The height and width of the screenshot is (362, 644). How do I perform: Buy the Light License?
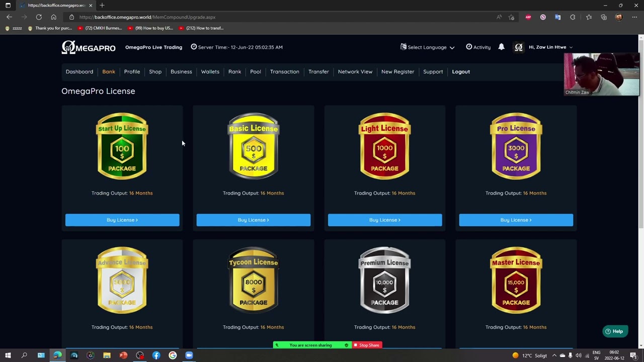[385, 220]
